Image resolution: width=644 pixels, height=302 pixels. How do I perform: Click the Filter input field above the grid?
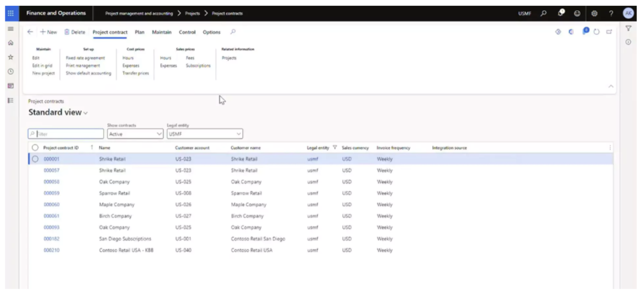(x=66, y=133)
